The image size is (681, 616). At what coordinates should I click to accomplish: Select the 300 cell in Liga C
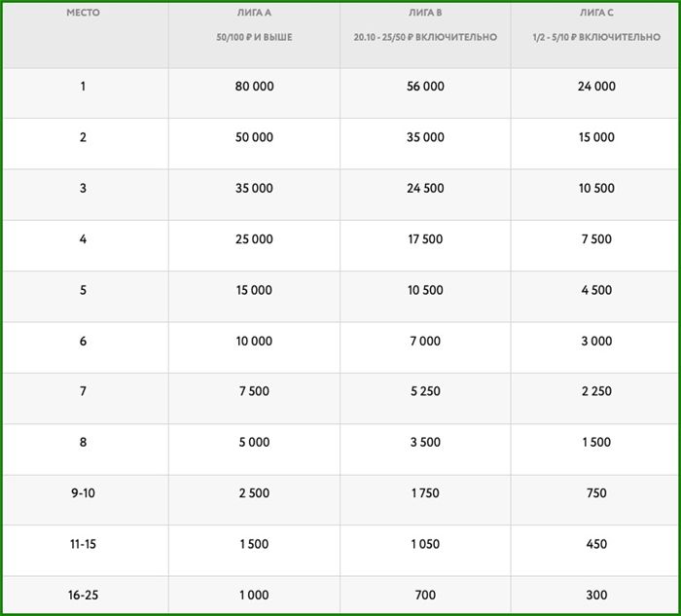click(x=595, y=595)
